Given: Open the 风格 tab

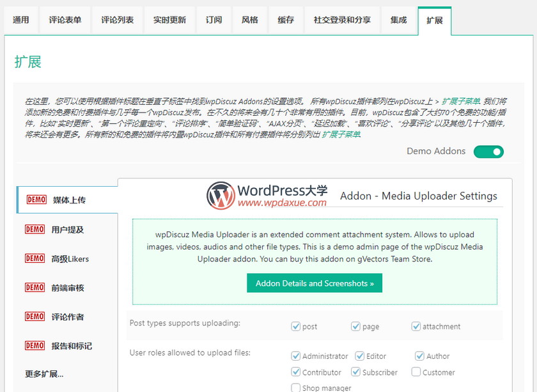Looking at the screenshot, I should pyautogui.click(x=250, y=20).
